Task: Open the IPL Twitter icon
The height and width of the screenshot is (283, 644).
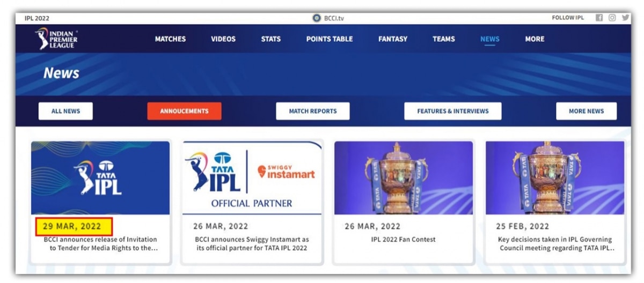Action: (625, 18)
